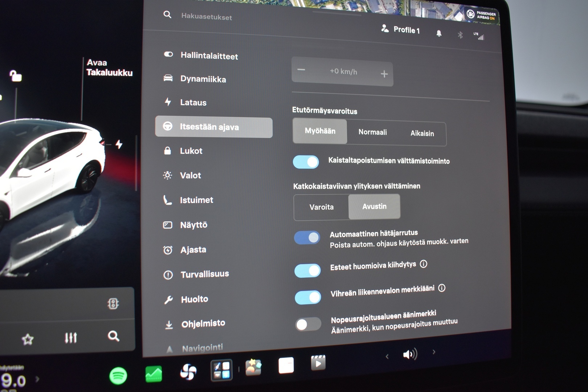This screenshot has width=588, height=392.
Task: Open Spotify app in the dock
Action: [x=118, y=375]
